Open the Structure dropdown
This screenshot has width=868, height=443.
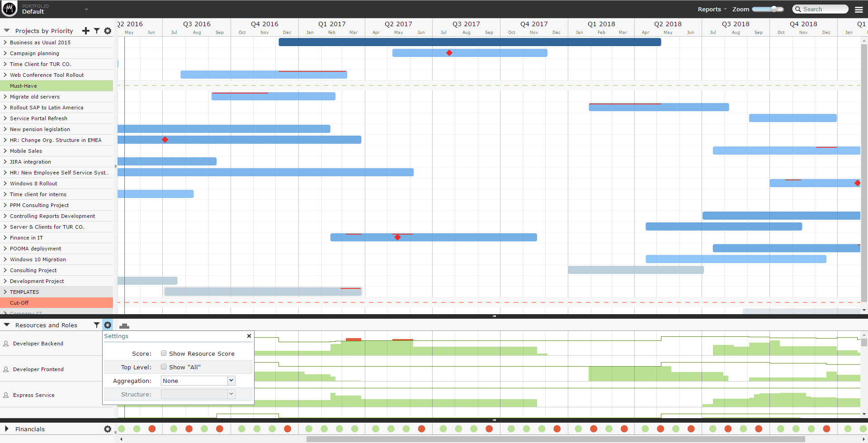coord(198,394)
